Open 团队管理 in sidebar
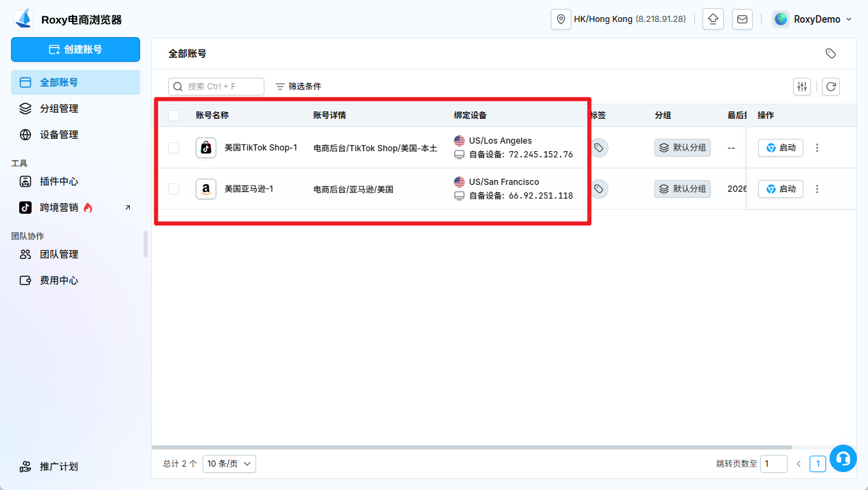The width and height of the screenshot is (868, 490). point(76,254)
